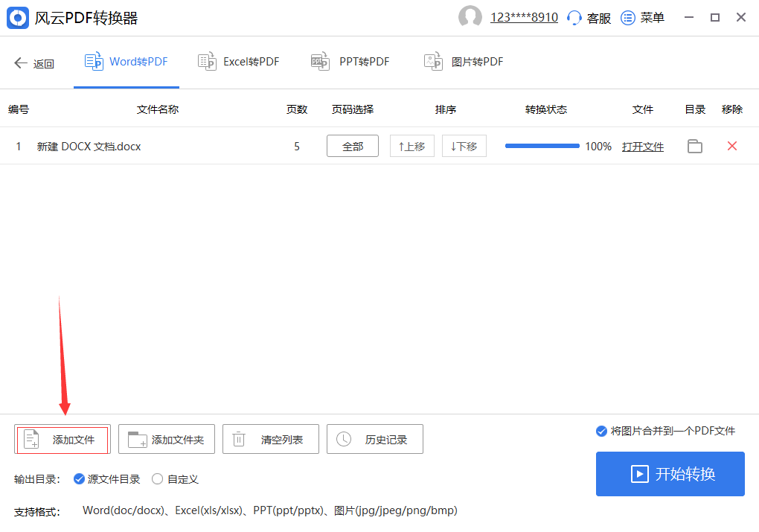
Task: Select 自定义 output directory radio
Action: click(x=157, y=479)
